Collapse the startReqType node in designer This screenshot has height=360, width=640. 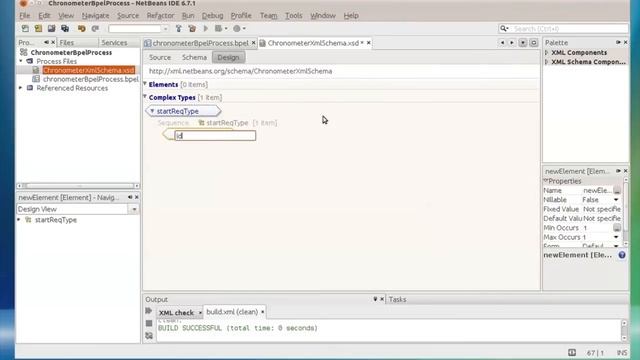click(x=152, y=111)
